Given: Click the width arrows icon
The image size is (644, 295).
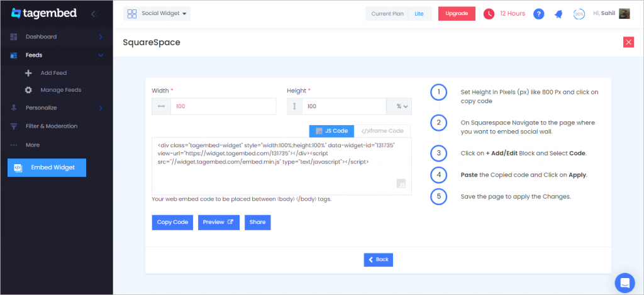Looking at the screenshot, I should pyautogui.click(x=161, y=106).
